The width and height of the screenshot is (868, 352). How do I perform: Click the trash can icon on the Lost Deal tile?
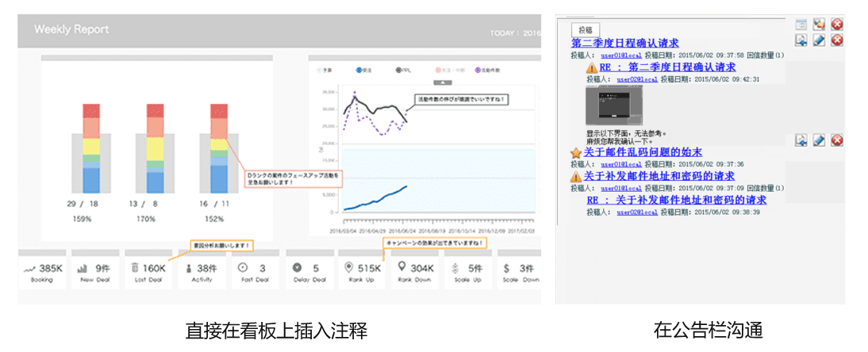[135, 268]
